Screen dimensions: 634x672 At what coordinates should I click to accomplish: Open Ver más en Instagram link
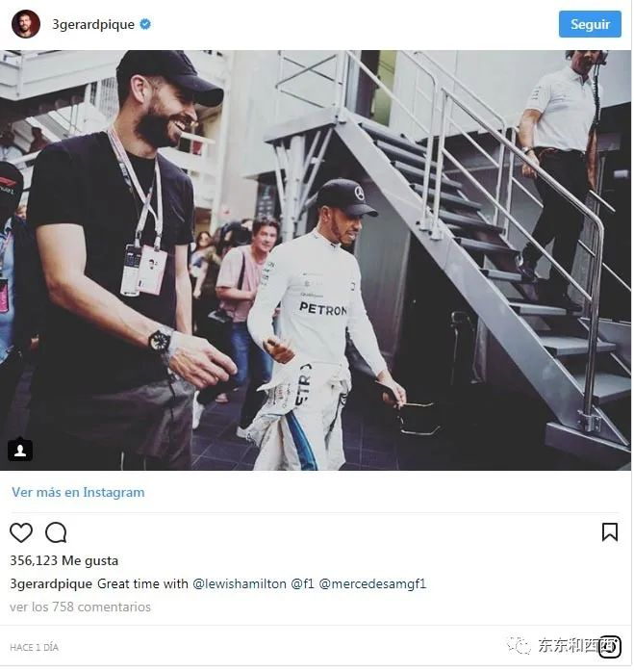click(78, 492)
